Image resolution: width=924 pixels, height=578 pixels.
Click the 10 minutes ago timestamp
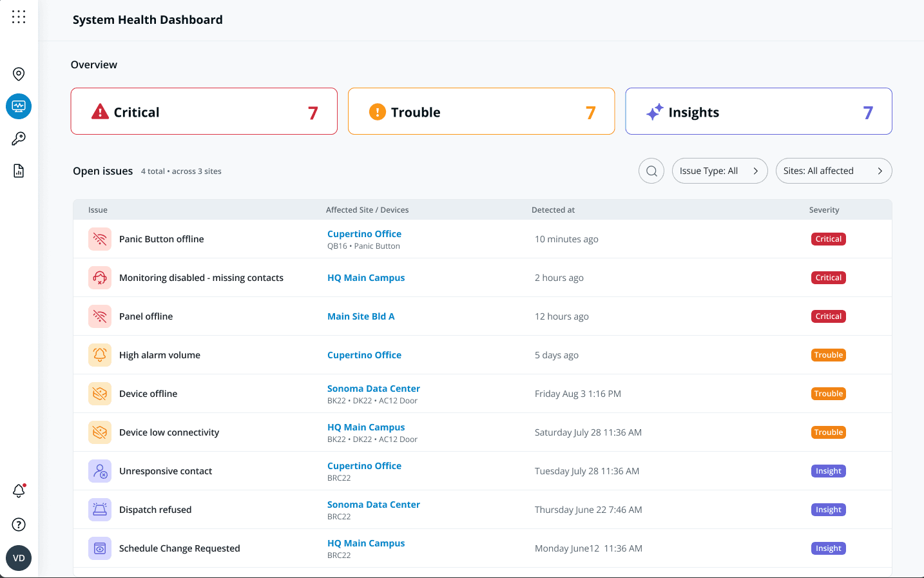coord(566,239)
